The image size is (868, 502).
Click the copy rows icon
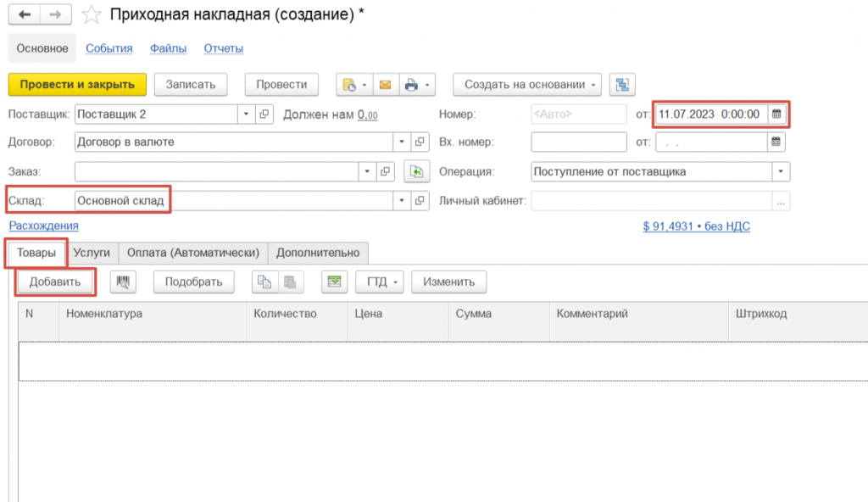[264, 282]
